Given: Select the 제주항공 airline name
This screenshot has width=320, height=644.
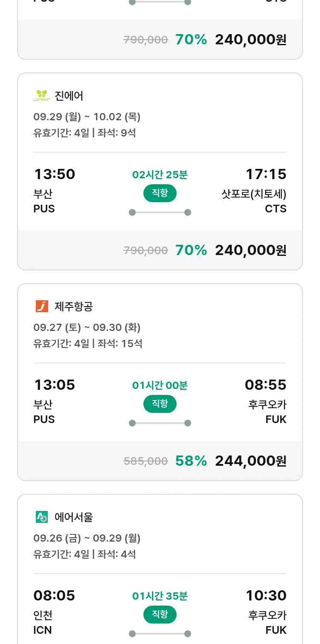Looking at the screenshot, I should [74, 306].
